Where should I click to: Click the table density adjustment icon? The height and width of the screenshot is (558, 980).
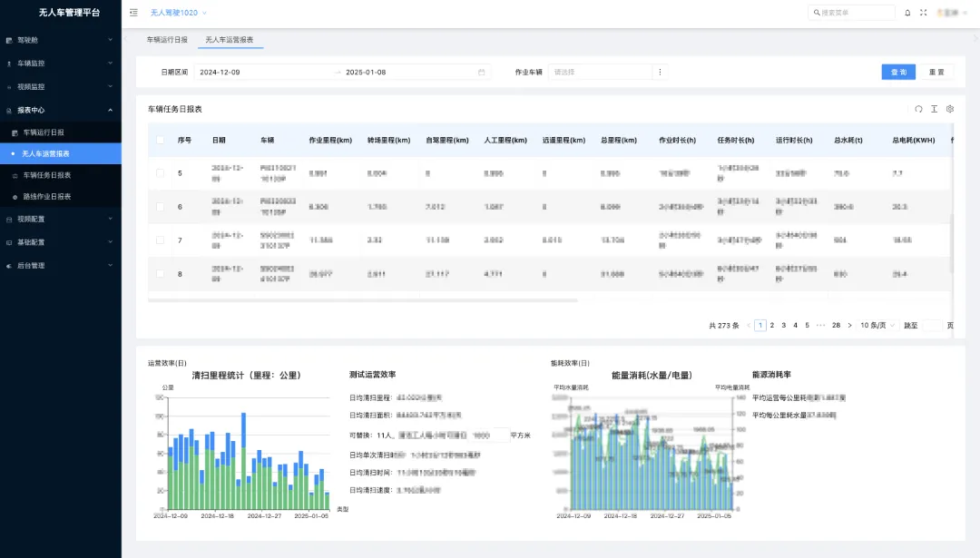[x=934, y=109]
